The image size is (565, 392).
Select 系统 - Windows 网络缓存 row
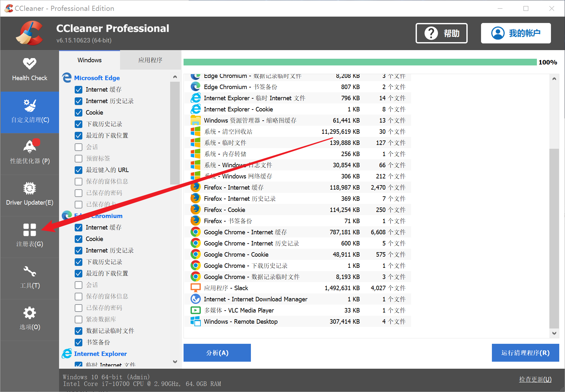tap(298, 176)
